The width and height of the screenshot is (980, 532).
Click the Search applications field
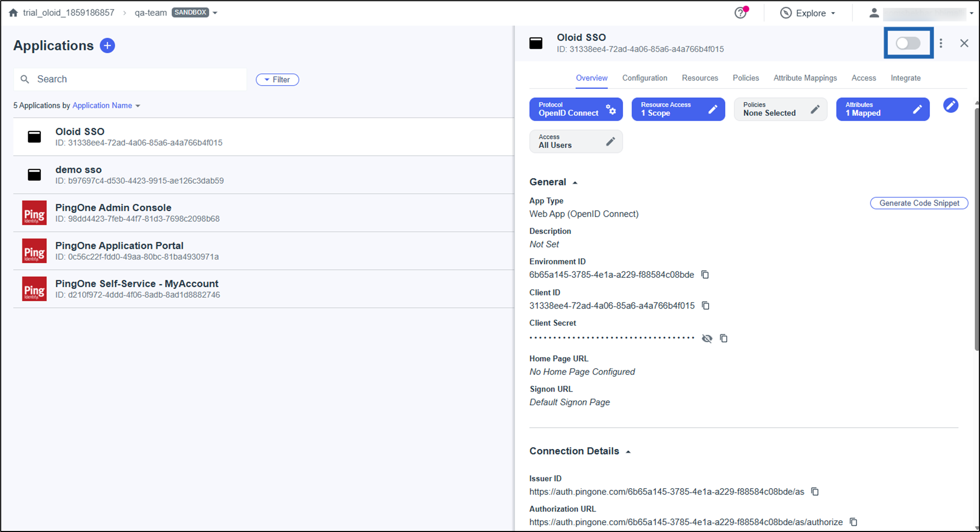130,79
